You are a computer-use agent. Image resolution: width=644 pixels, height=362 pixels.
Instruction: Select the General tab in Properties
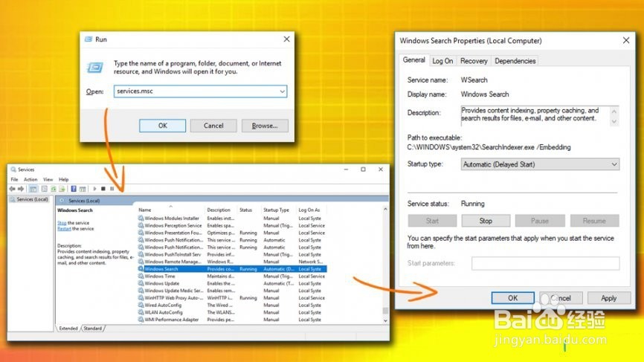click(413, 60)
